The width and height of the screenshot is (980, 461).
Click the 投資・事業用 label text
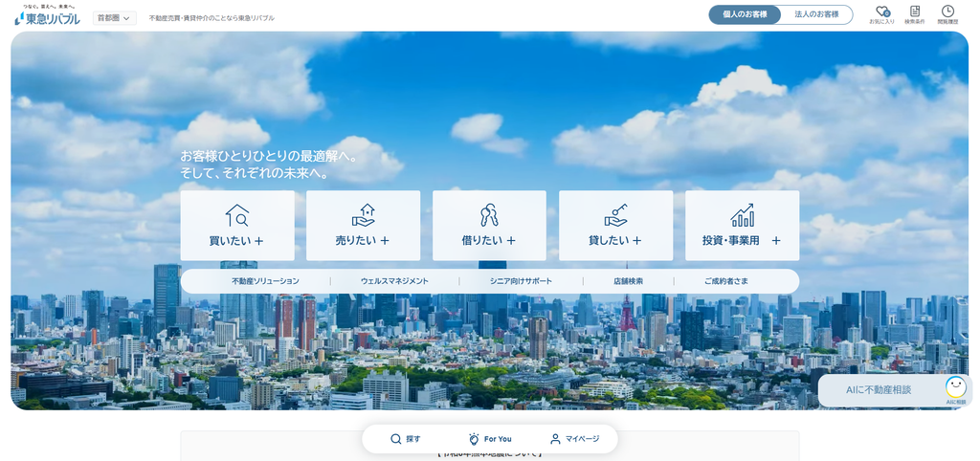tap(730, 240)
